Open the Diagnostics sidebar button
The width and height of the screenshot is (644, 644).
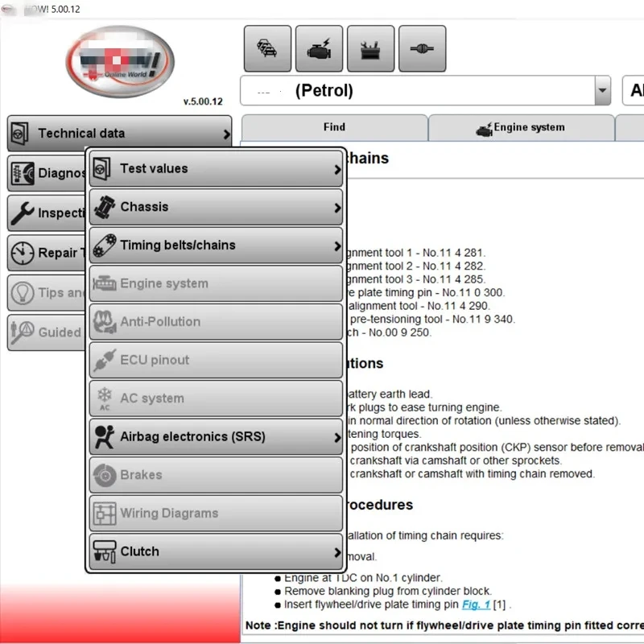coord(47,173)
